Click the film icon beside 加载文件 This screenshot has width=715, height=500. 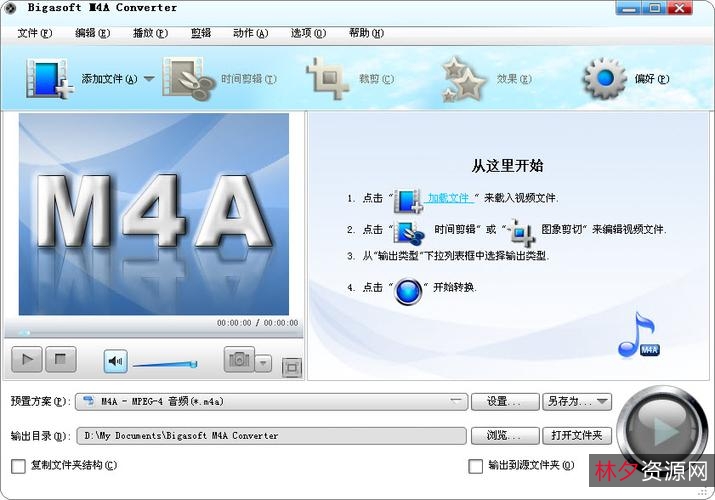408,200
